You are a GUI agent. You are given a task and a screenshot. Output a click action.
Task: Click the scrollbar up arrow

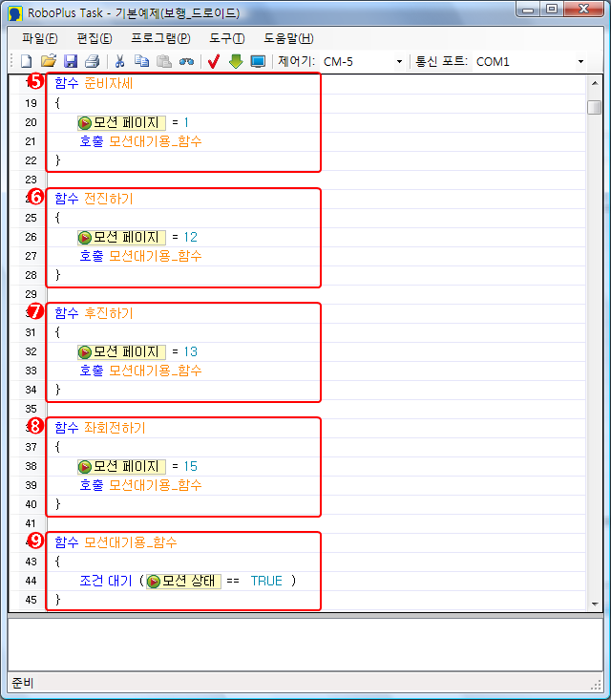tap(595, 83)
